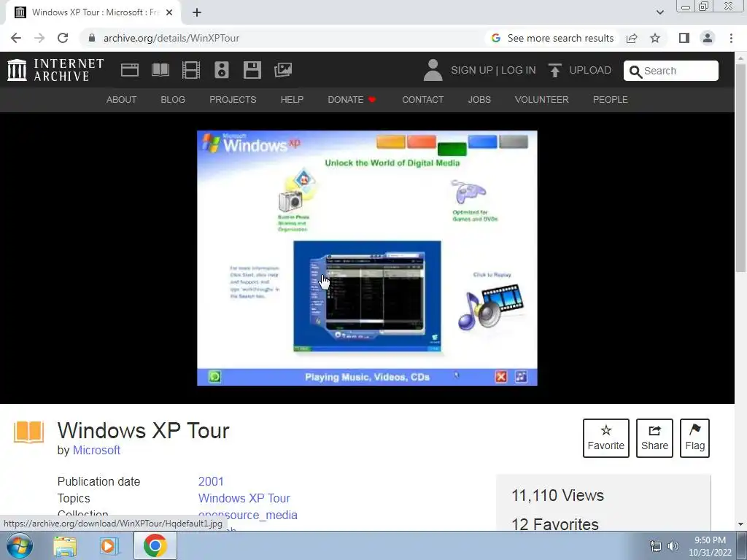
Task: Click the address bar URL
Action: point(171,38)
